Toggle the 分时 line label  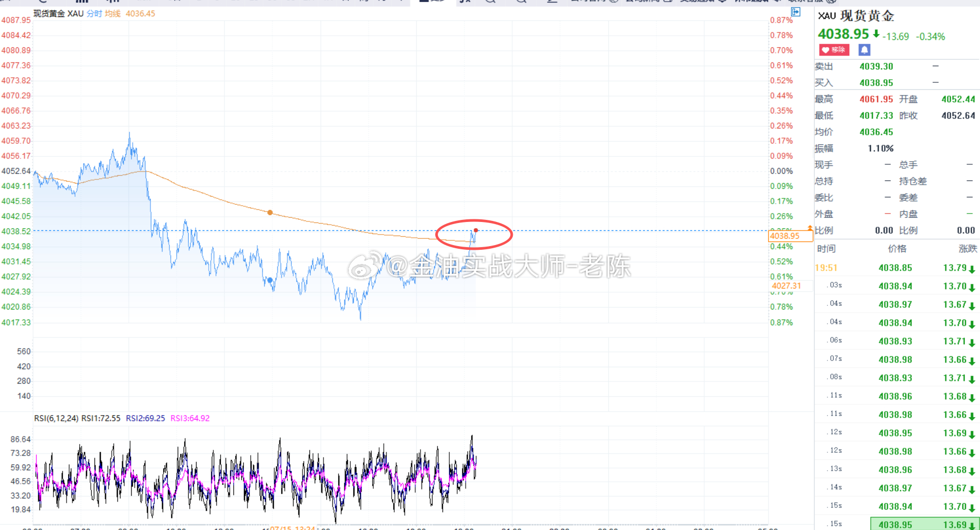click(94, 14)
